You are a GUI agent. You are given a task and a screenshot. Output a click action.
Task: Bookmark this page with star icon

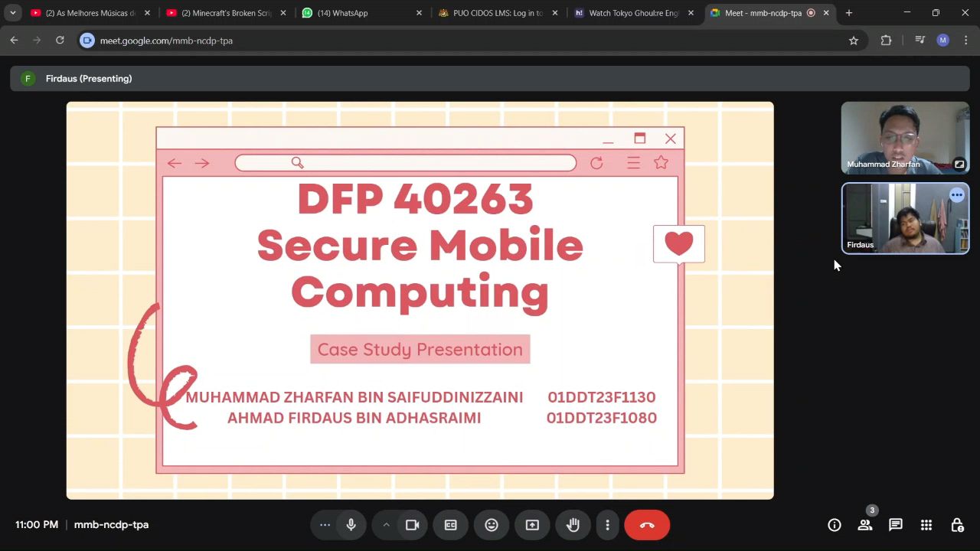854,41
